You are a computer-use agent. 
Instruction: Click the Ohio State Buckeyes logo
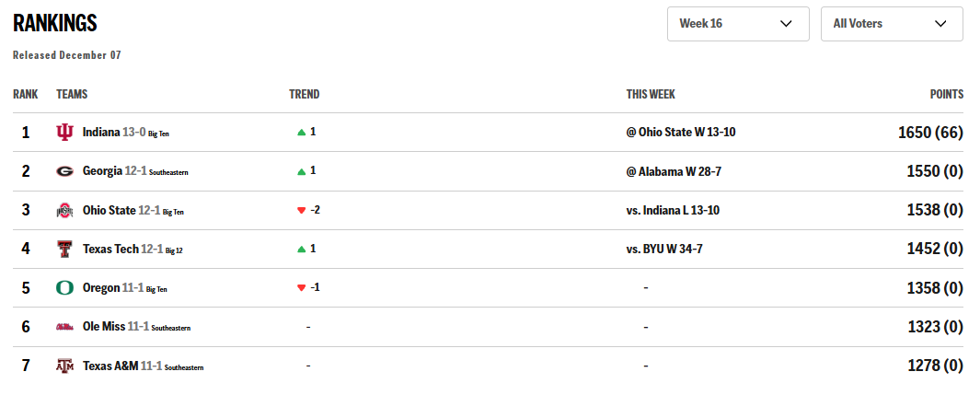tap(64, 211)
